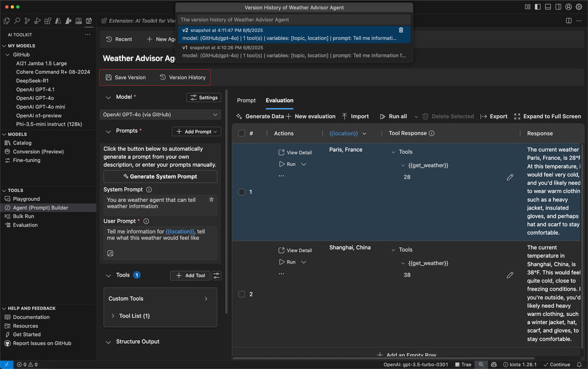The width and height of the screenshot is (588, 369).
Task: Click the image attachment icon in User Prompt
Action: pyautogui.click(x=110, y=253)
